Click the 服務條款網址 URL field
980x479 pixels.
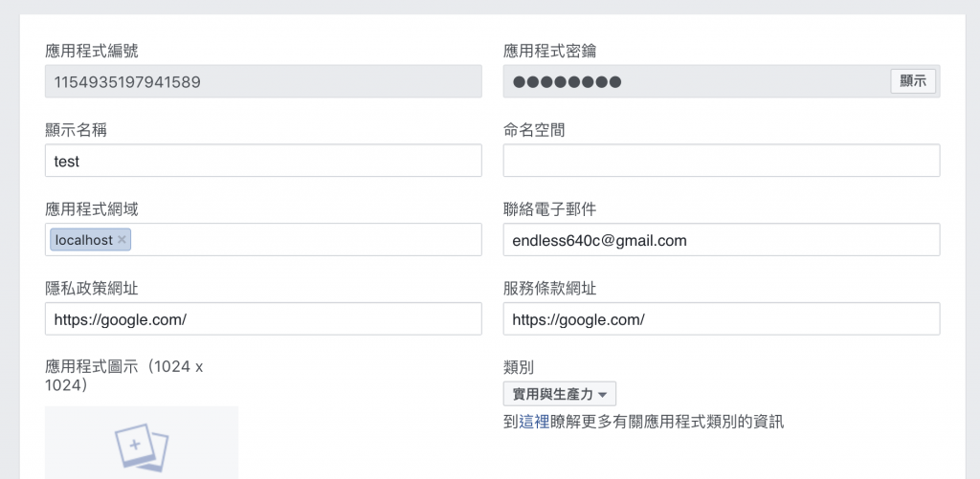click(x=722, y=319)
